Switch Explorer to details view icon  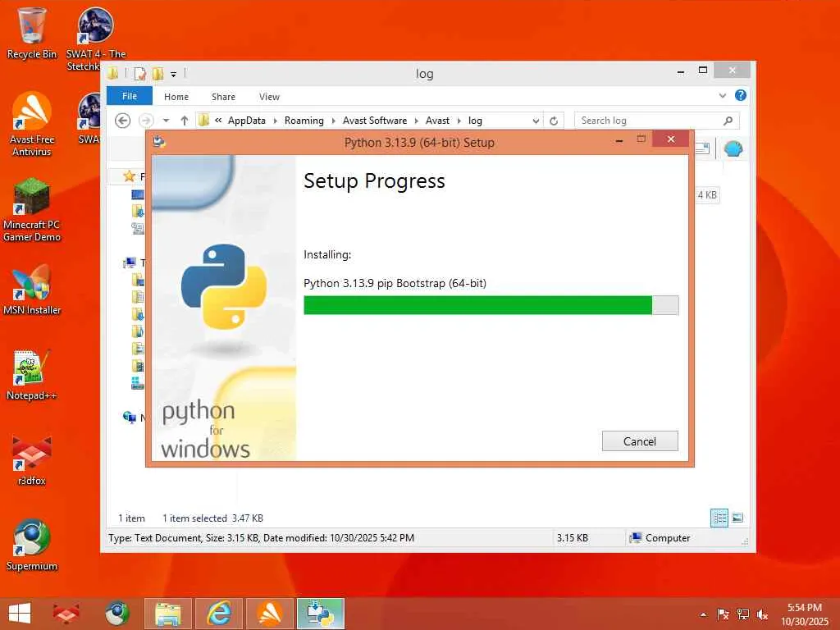click(719, 518)
